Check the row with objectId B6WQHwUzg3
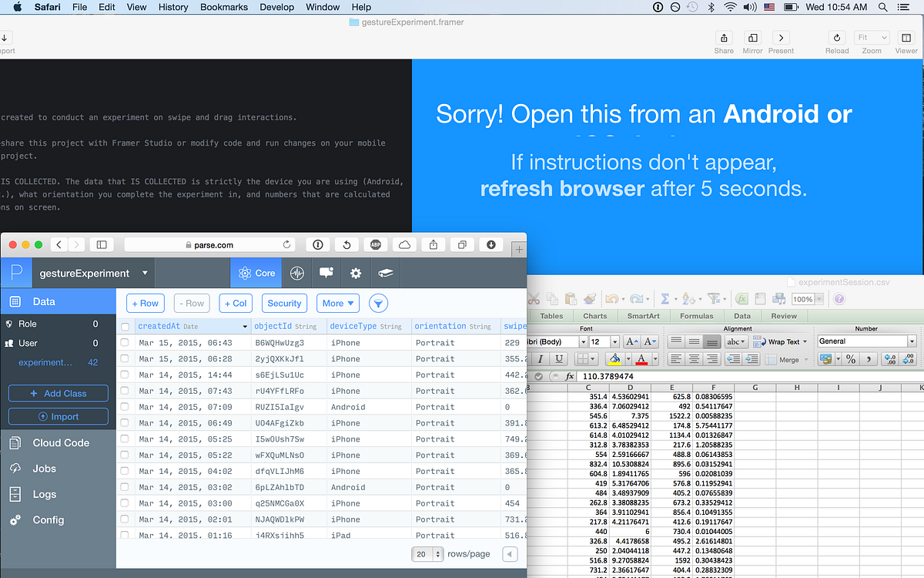The width and height of the screenshot is (924, 578). pyautogui.click(x=125, y=342)
